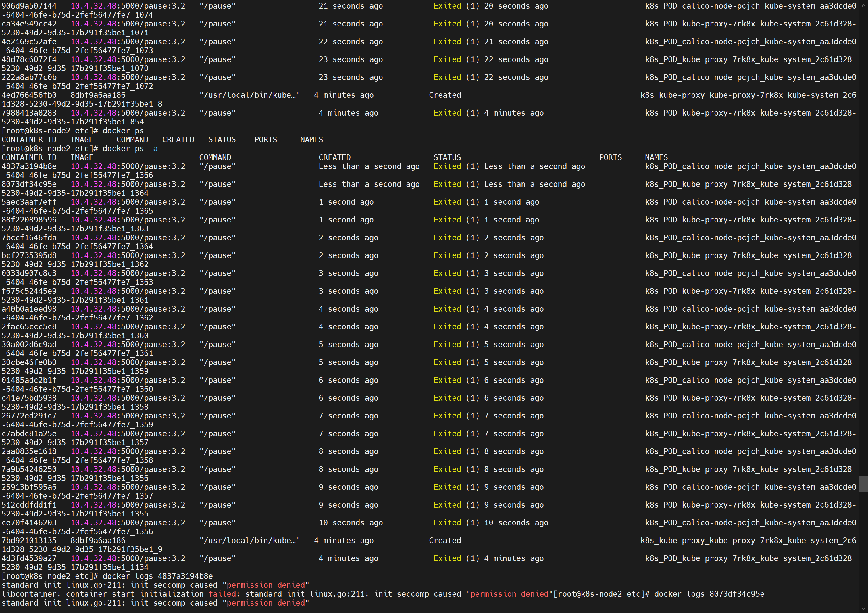The height and width of the screenshot is (613, 868).
Task: Click container ID 88f220898596
Action: [x=29, y=220]
